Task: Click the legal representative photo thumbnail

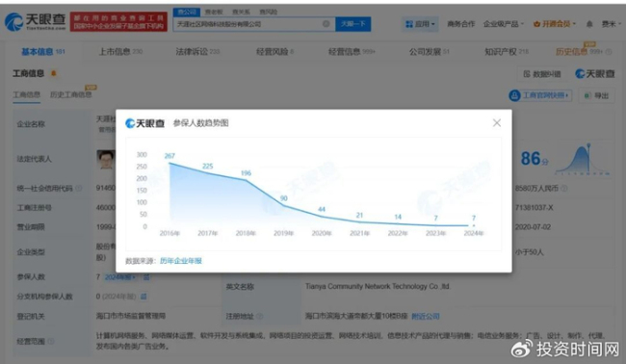Action: click(105, 159)
